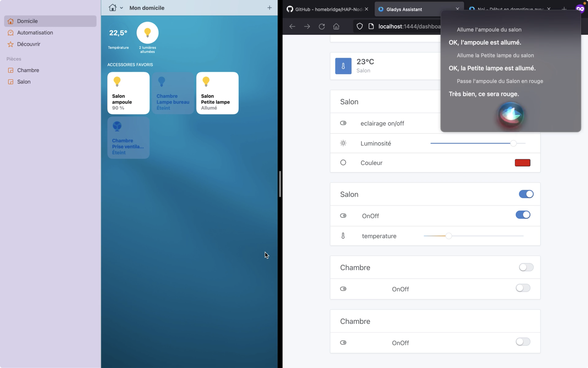Click the 23°C temperature reading
This screenshot has width=588, height=368.
[365, 62]
